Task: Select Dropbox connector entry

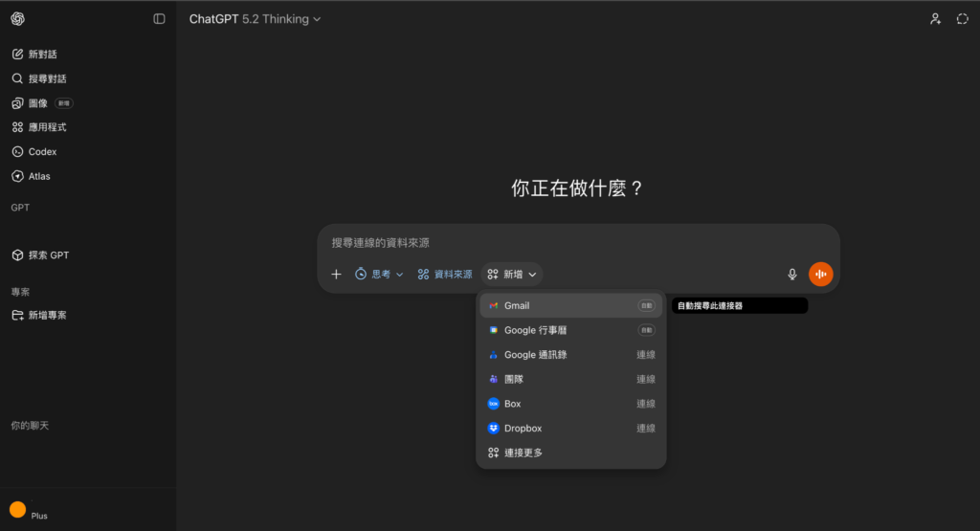Action: pos(570,428)
